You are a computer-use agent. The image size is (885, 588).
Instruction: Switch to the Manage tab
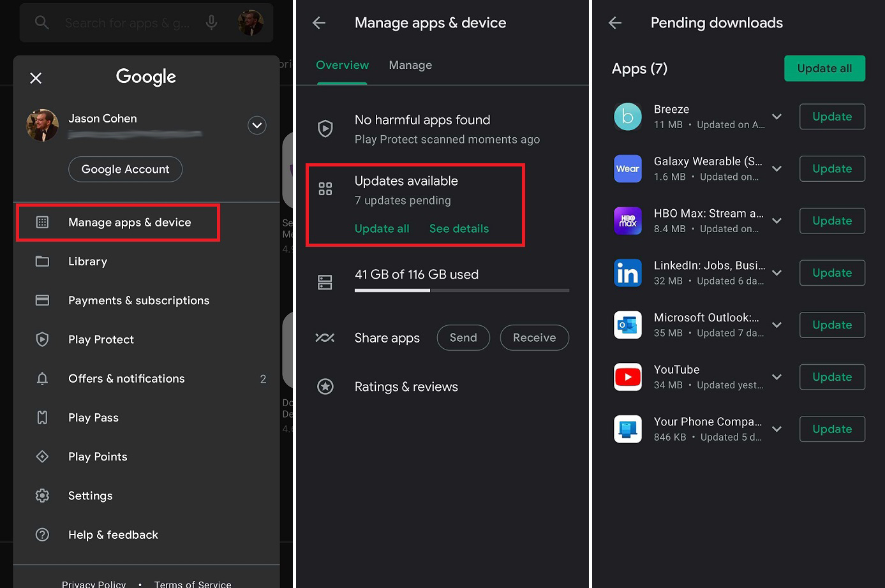click(410, 65)
